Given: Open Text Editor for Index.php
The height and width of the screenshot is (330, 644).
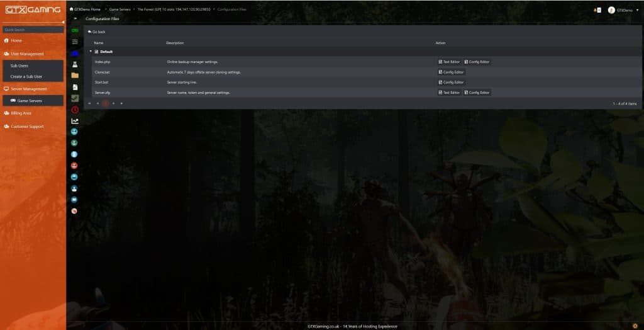Looking at the screenshot, I should (x=449, y=62).
